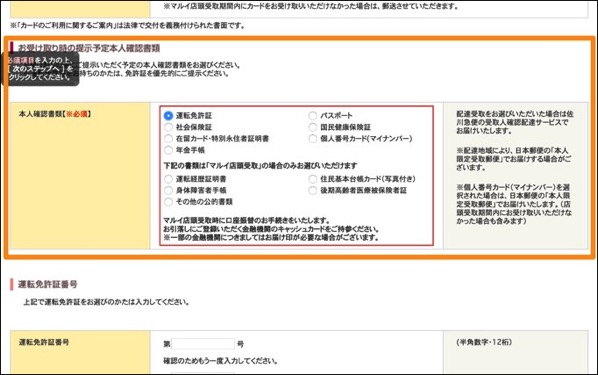Select 在留カード・特別永住者証明書 option
Screen dimensions: 598x375
(x=168, y=138)
